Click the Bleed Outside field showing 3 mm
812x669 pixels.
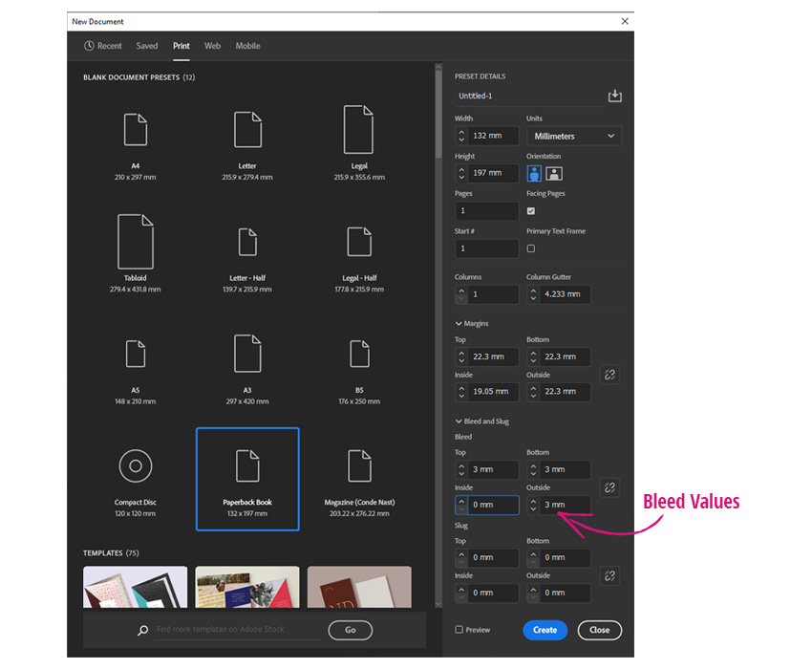[x=566, y=505]
